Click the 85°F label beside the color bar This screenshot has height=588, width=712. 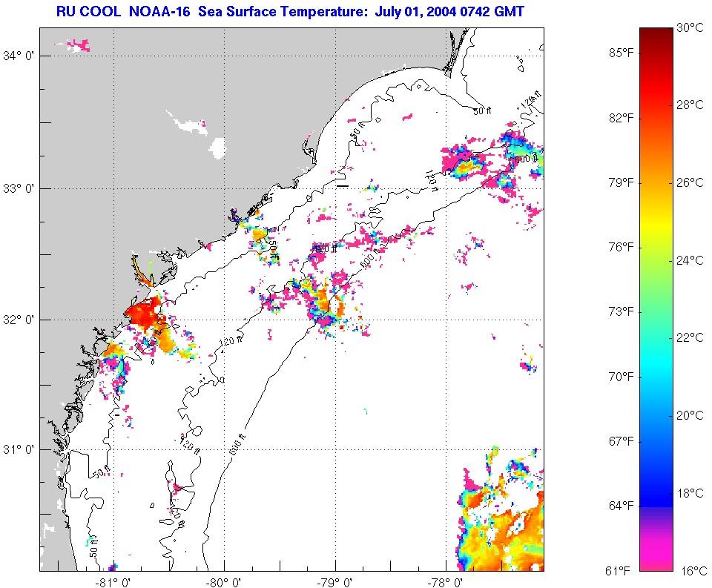[622, 53]
